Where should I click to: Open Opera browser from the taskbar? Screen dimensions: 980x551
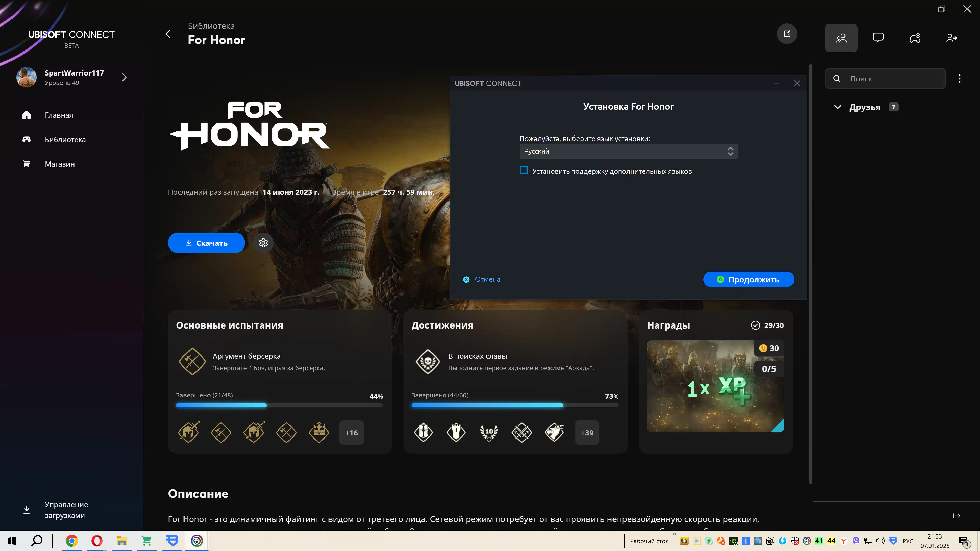coord(97,541)
